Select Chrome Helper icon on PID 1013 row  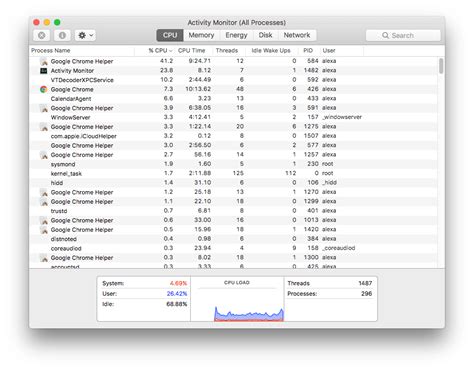(43, 220)
